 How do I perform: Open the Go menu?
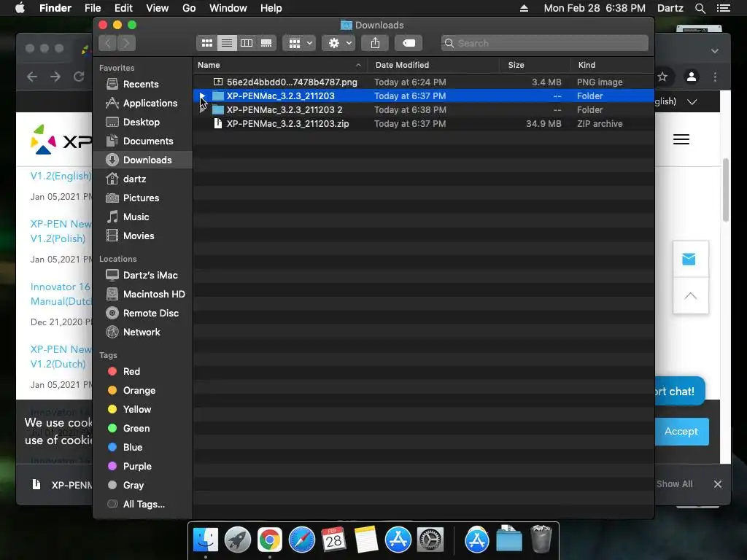189,8
